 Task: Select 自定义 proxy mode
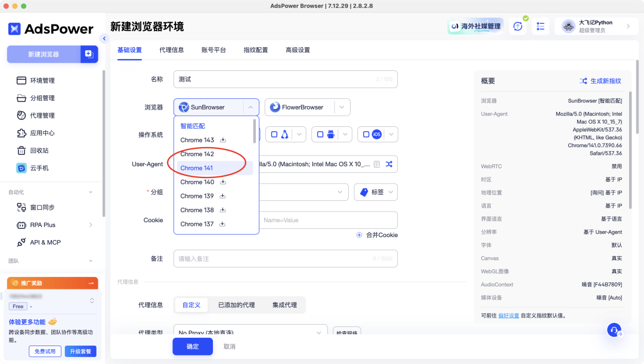[191, 305]
